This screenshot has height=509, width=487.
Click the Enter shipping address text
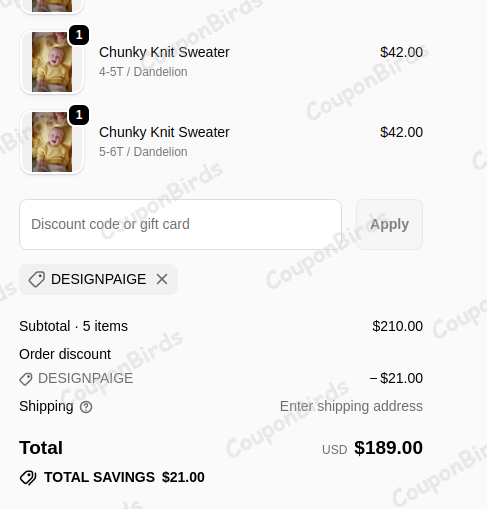coord(351,406)
